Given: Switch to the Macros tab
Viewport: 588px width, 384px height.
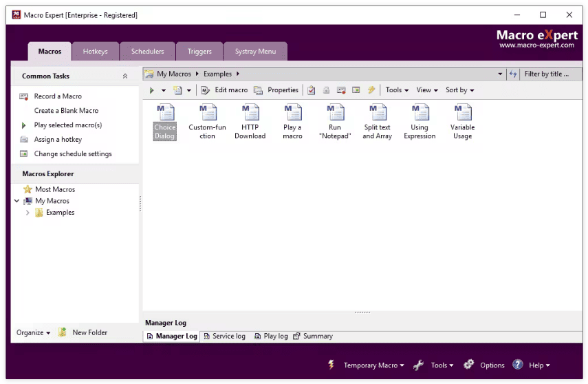Looking at the screenshot, I should 50,52.
